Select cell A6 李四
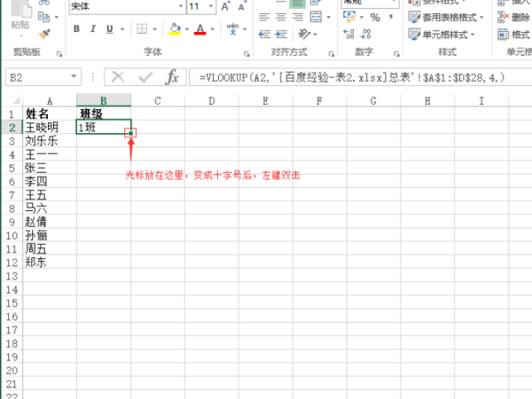This screenshot has width=532, height=399. (50, 181)
